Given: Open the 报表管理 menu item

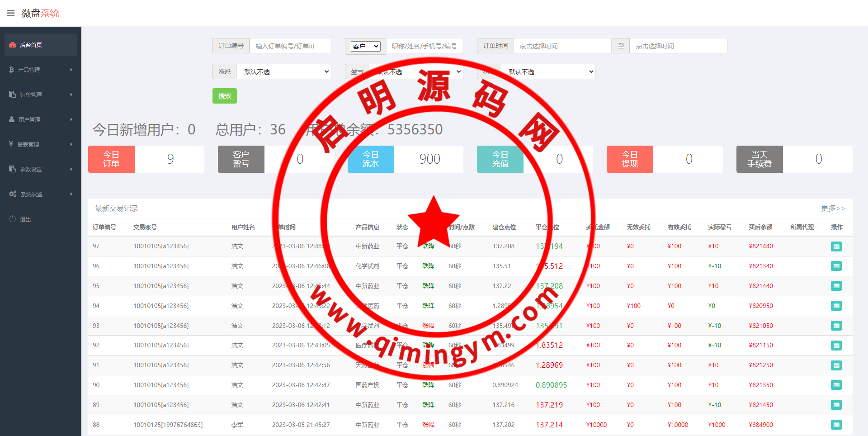Looking at the screenshot, I should [x=40, y=144].
